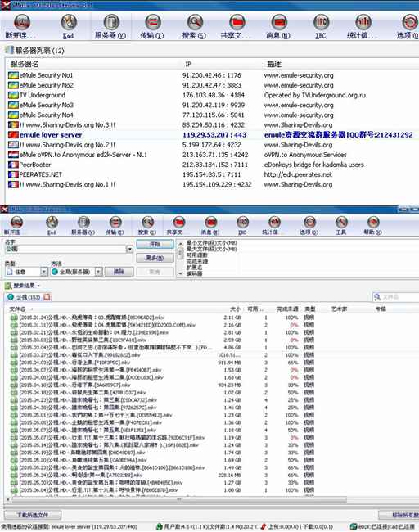Click remove all search results button
Viewport: 419px width, 532px height.
pyautogui.click(x=399, y=515)
